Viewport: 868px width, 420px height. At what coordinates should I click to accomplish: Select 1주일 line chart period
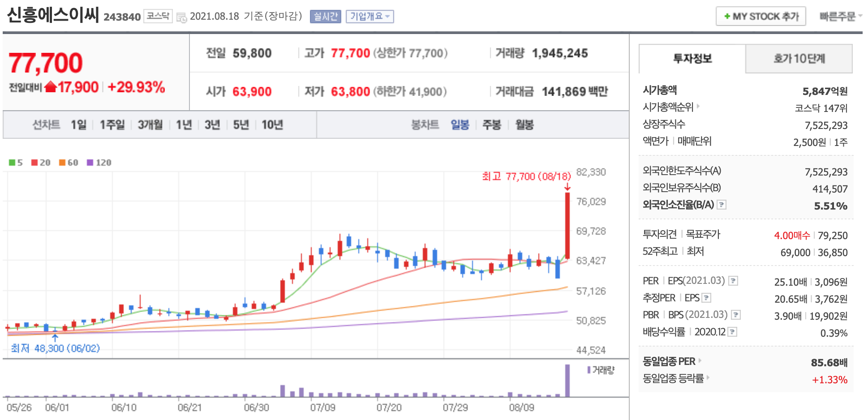coord(112,124)
